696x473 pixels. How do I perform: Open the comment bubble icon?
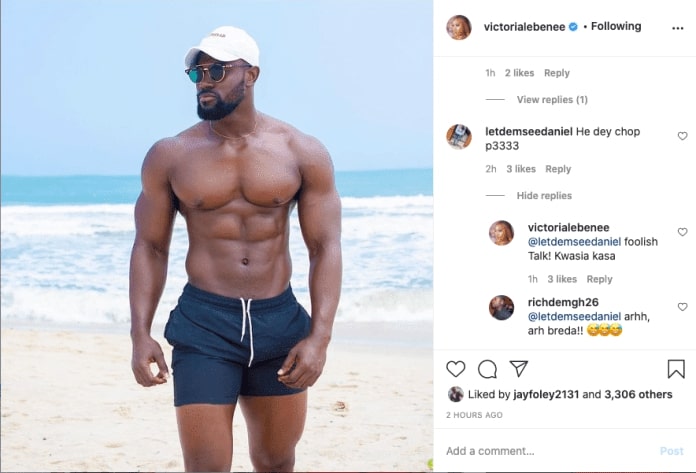click(487, 369)
